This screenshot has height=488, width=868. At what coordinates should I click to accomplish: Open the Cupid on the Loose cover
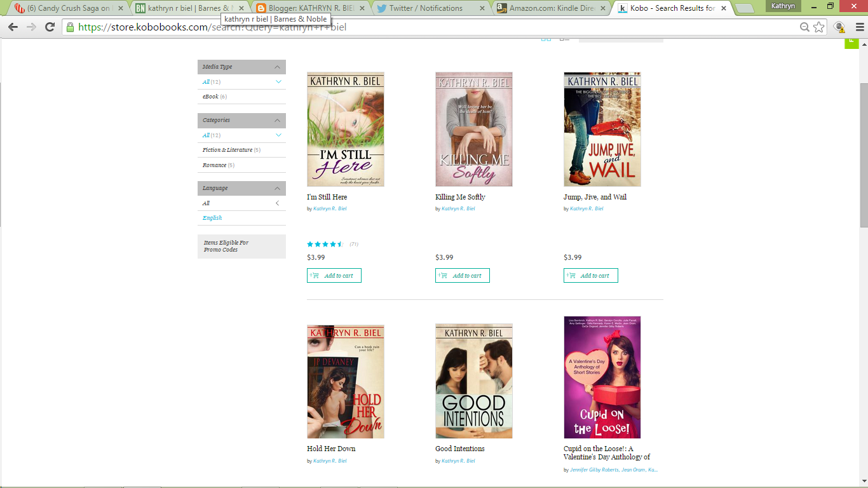click(602, 377)
